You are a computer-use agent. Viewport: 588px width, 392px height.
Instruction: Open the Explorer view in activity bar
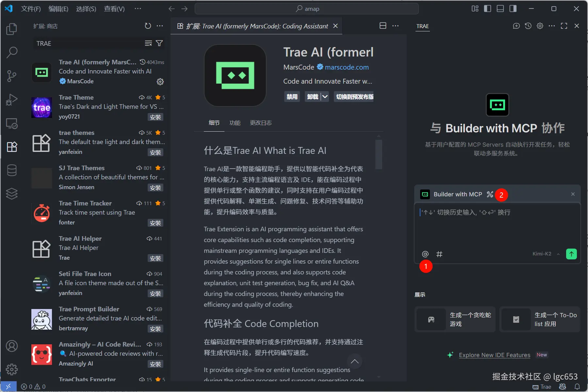[x=12, y=29]
